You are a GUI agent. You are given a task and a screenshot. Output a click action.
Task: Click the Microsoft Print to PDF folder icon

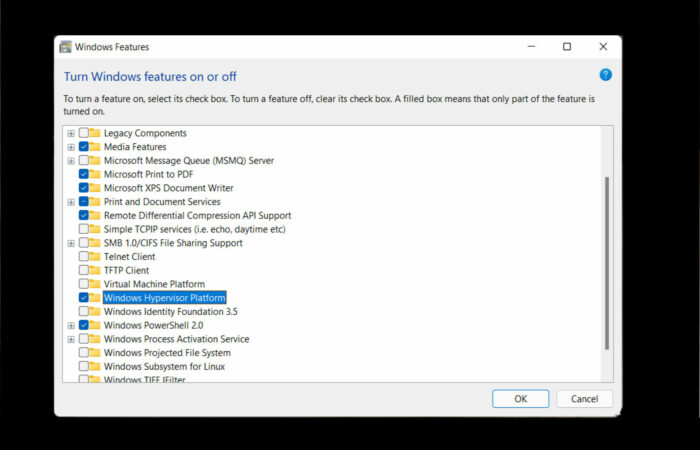pos(95,174)
